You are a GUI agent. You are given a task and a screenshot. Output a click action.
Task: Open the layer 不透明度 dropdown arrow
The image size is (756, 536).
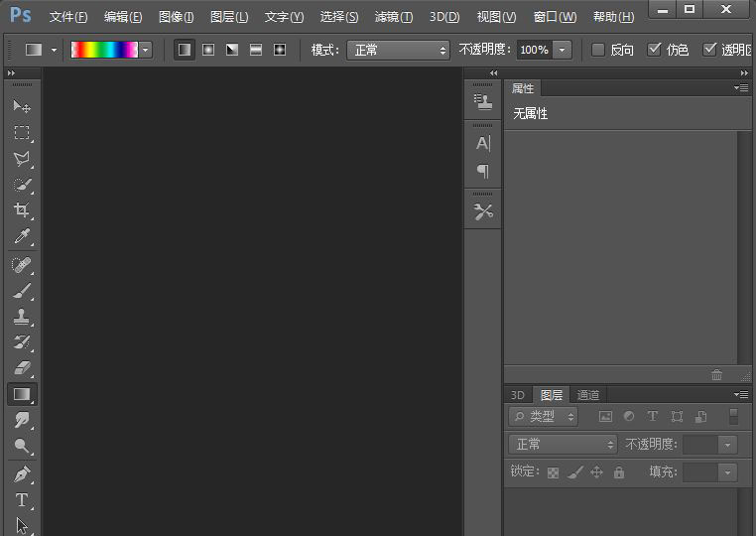[727, 445]
